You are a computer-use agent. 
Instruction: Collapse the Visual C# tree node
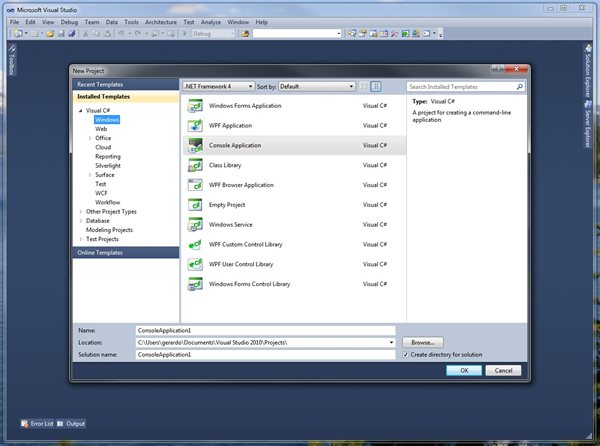(80, 111)
